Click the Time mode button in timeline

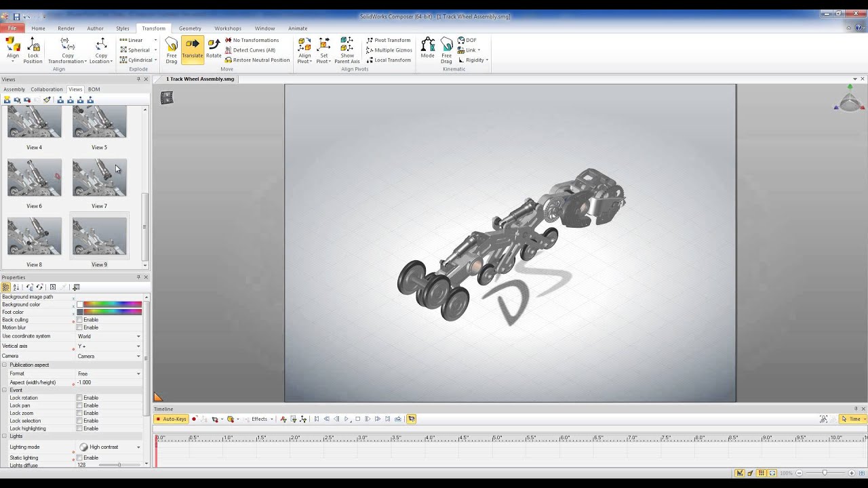[852, 419]
